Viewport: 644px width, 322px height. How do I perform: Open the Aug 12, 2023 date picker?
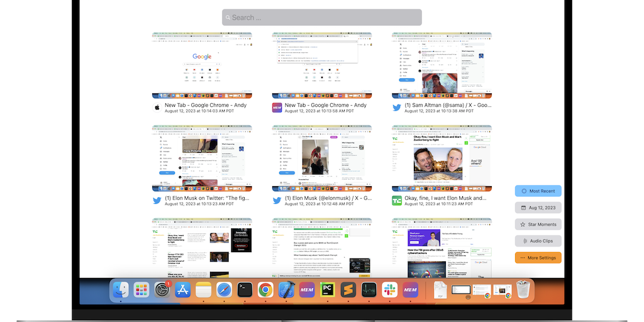click(x=538, y=208)
